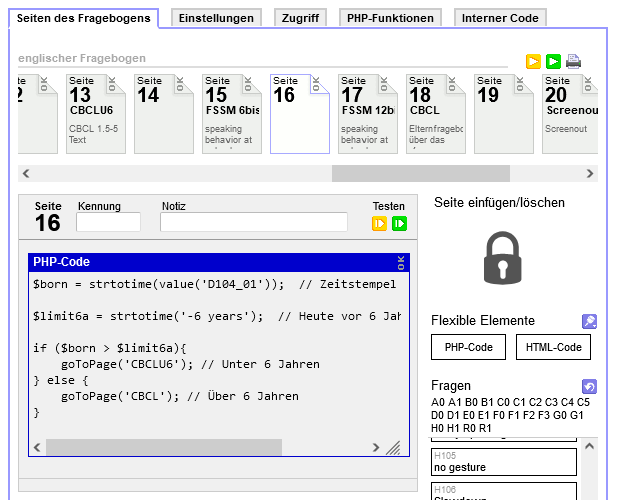The height and width of the screenshot is (500, 618).
Task: Click the Flexible Elemente tool icon
Action: click(589, 321)
